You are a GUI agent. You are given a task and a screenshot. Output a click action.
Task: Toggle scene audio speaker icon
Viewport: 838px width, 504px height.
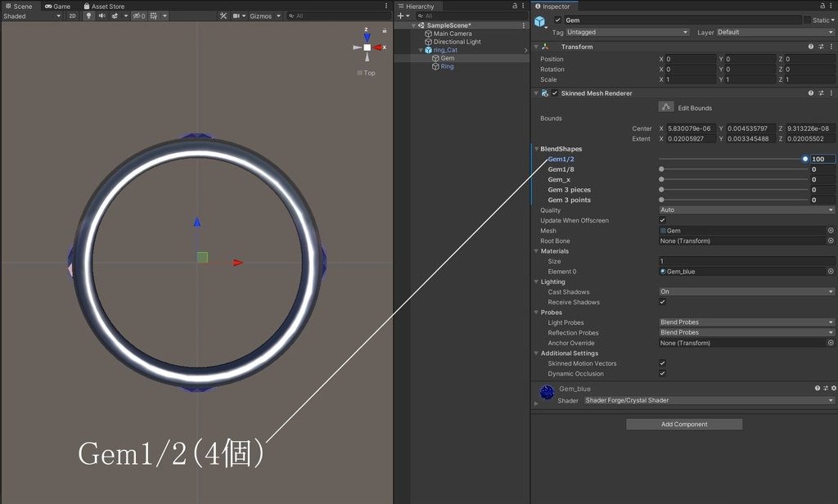101,16
